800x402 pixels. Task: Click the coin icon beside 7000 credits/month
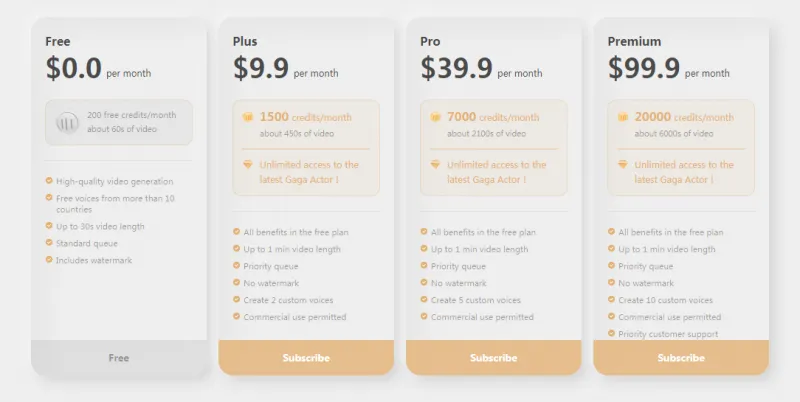click(435, 117)
